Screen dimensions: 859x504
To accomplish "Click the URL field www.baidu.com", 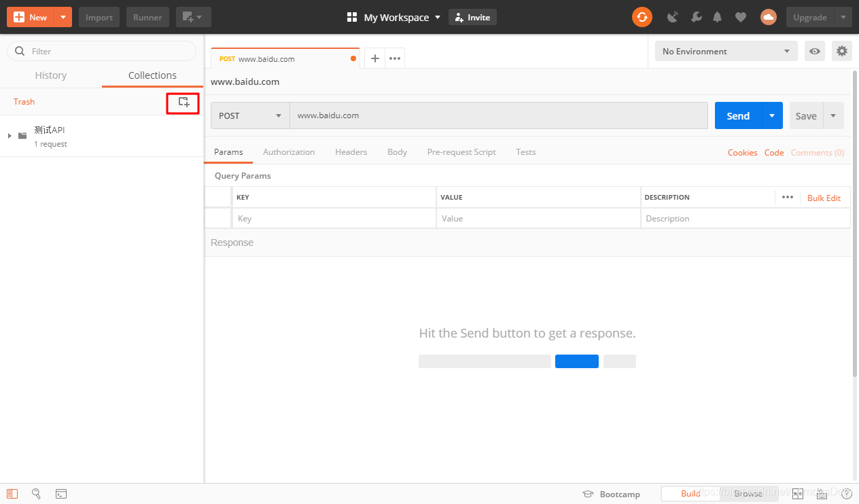I will pos(499,115).
